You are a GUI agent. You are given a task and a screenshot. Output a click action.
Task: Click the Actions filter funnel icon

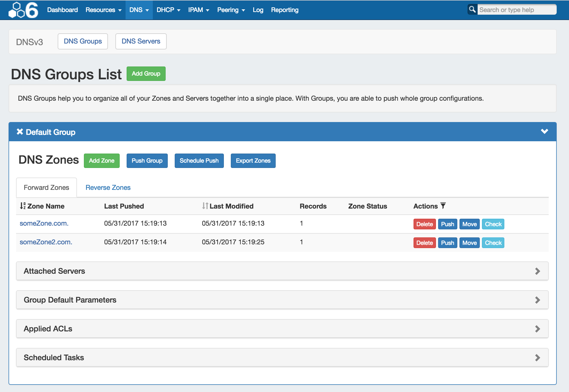443,206
